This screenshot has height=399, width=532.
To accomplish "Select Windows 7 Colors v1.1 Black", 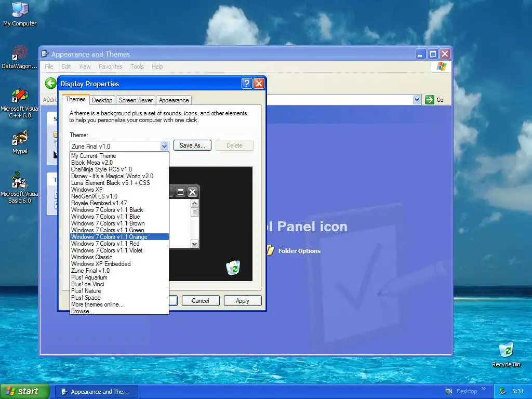I will click(x=119, y=210).
